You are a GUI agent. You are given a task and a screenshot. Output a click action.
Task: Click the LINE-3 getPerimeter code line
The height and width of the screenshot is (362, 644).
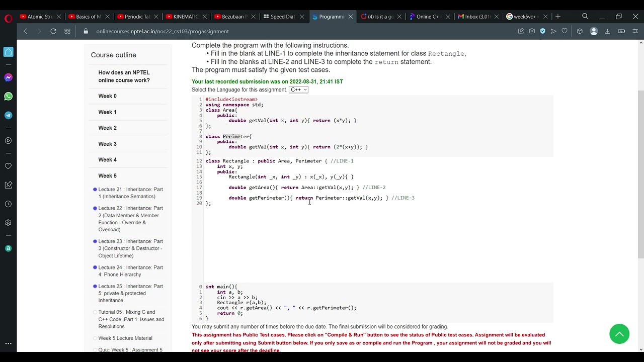[x=321, y=198]
